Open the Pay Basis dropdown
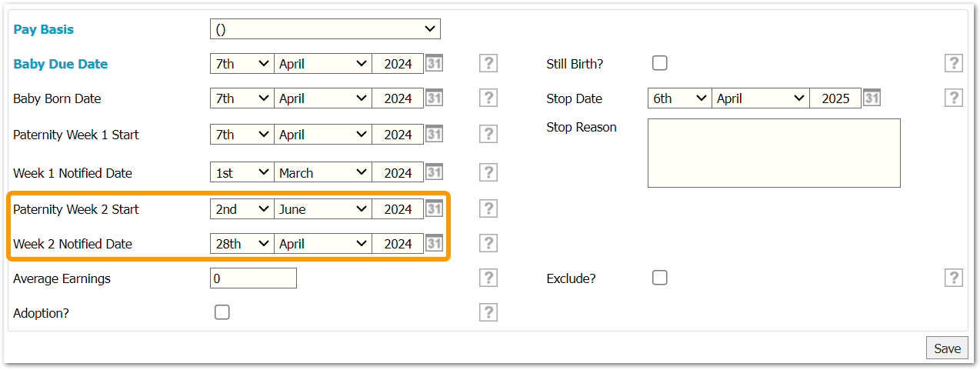Viewport: 980px width, 370px height. click(x=325, y=29)
